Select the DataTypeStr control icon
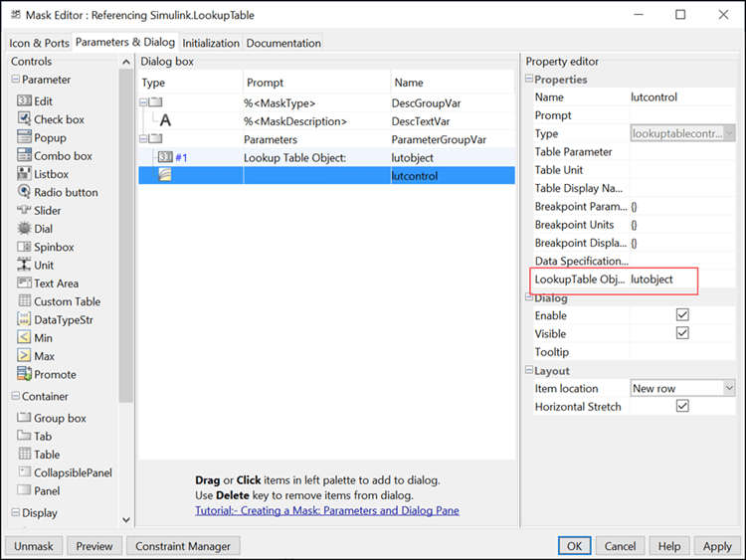The width and height of the screenshot is (746, 560). pos(24,319)
